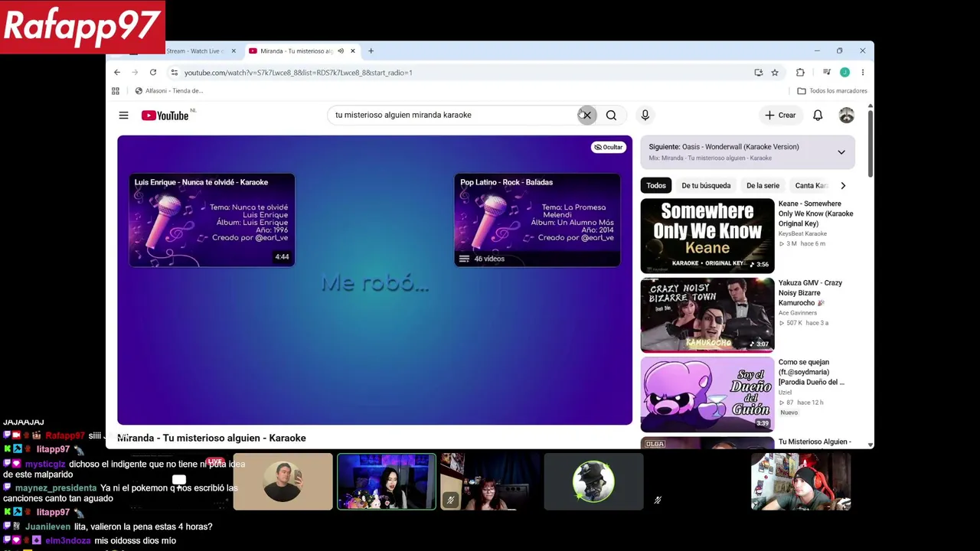Image resolution: width=980 pixels, height=551 pixels.
Task: Reload the YouTube page
Action: (153, 73)
